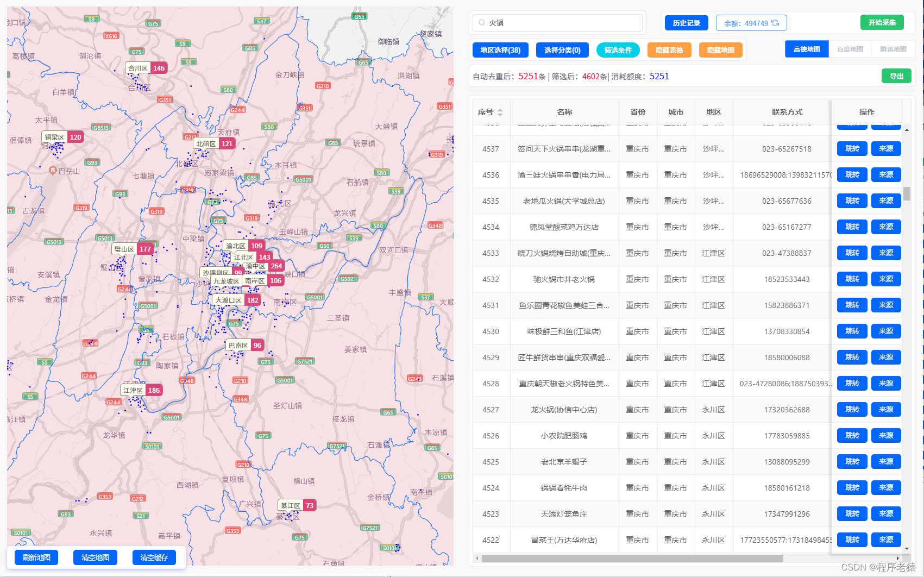
Task: Click the table's horizontal scrollbar thumb
Action: 632,558
